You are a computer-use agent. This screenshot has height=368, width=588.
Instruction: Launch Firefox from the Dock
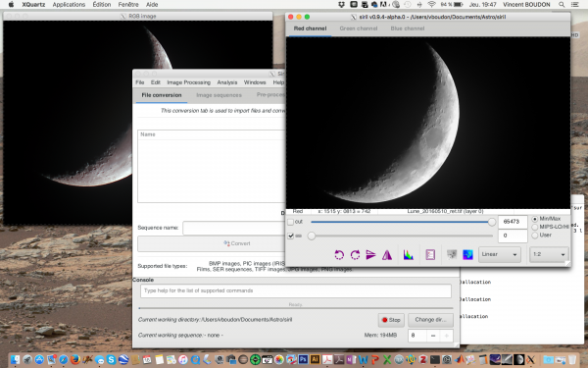click(x=75, y=359)
